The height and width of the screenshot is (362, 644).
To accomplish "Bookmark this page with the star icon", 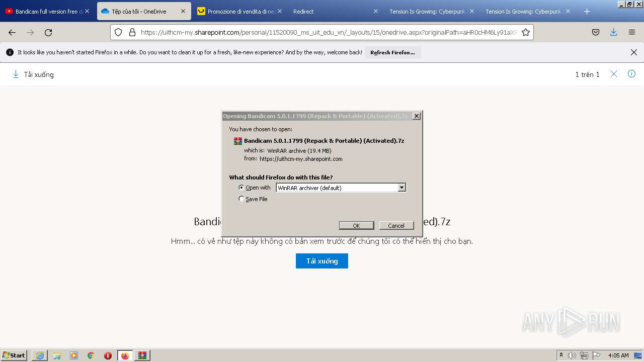I will [x=526, y=32].
